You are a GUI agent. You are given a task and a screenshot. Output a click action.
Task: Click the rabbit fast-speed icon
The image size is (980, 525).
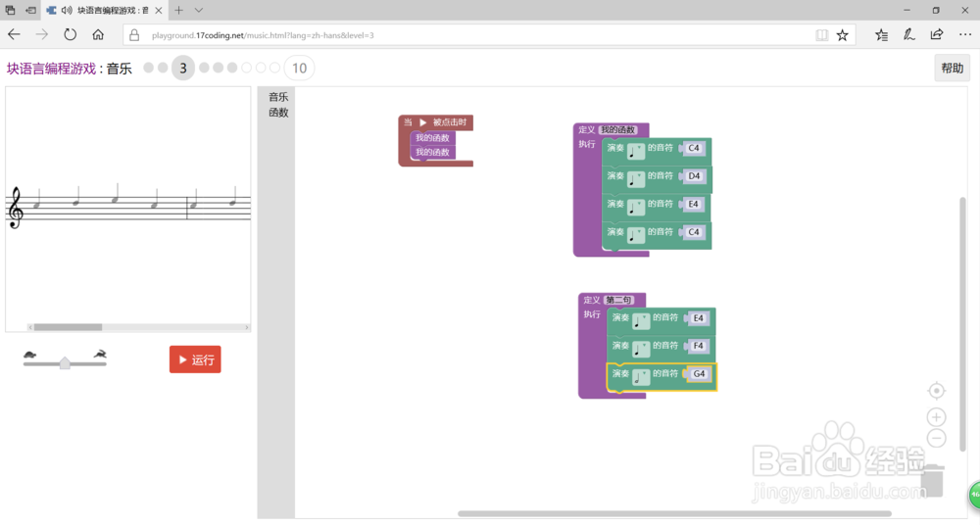click(100, 355)
